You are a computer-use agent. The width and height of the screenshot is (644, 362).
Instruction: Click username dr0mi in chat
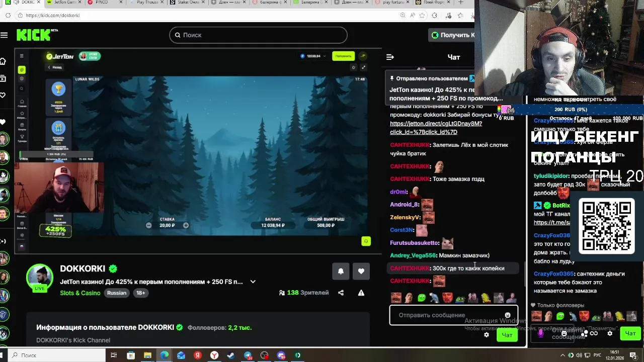tap(398, 192)
